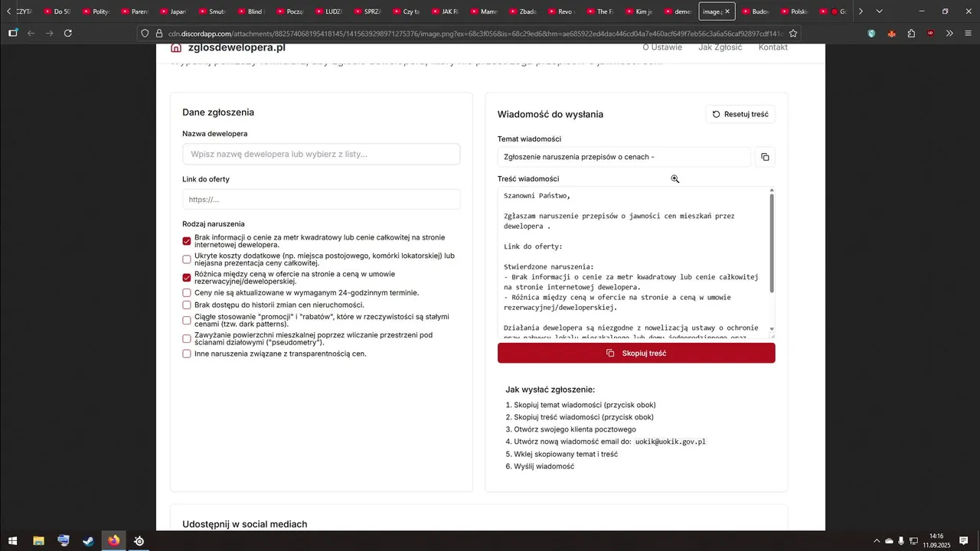Check 'Zawyżanie powierzchni mieszkalnej' checkbox
The image size is (980, 551).
pos(187,339)
